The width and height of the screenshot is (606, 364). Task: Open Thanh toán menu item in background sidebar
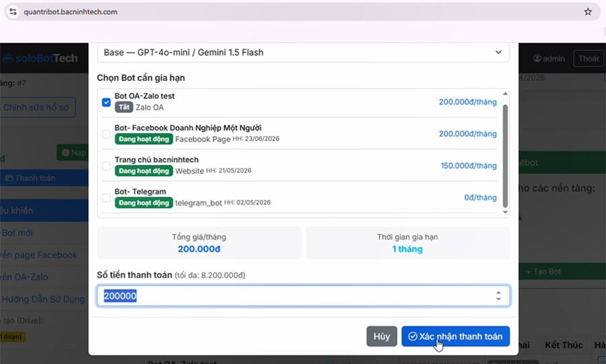pos(44,178)
